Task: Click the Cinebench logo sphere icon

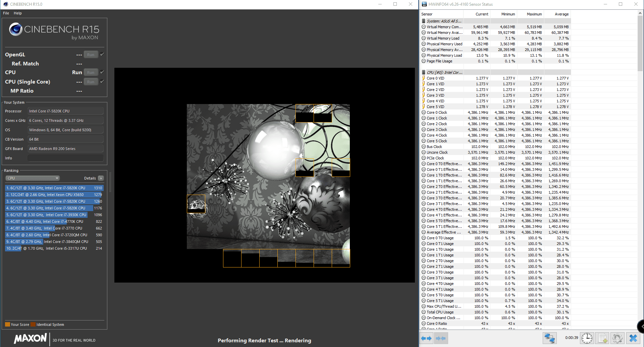Action: 16,29
